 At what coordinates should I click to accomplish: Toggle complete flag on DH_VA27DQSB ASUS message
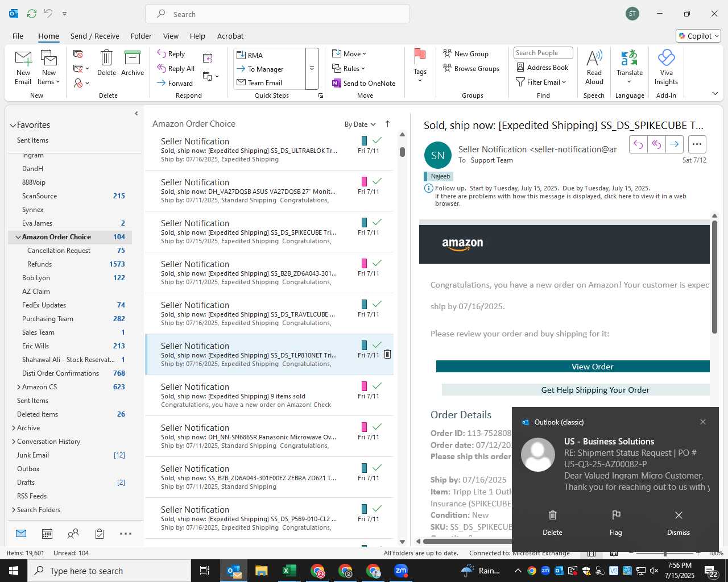tap(377, 181)
